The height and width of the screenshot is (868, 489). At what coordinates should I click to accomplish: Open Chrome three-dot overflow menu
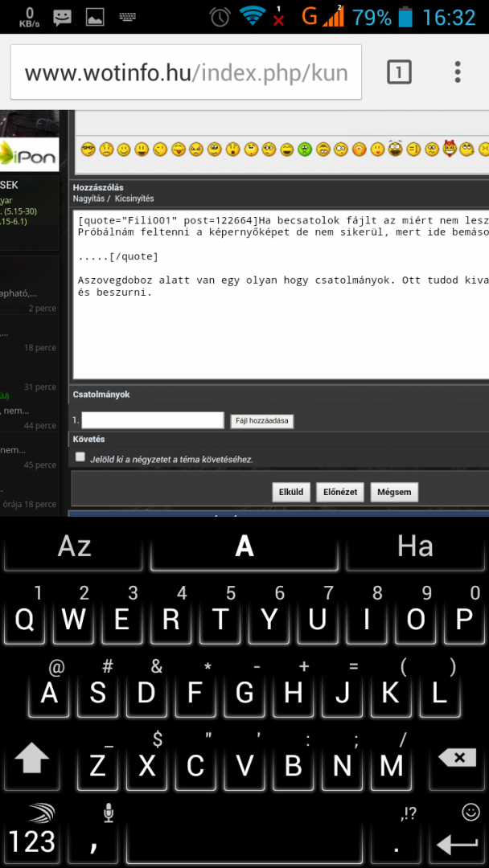coord(457,73)
